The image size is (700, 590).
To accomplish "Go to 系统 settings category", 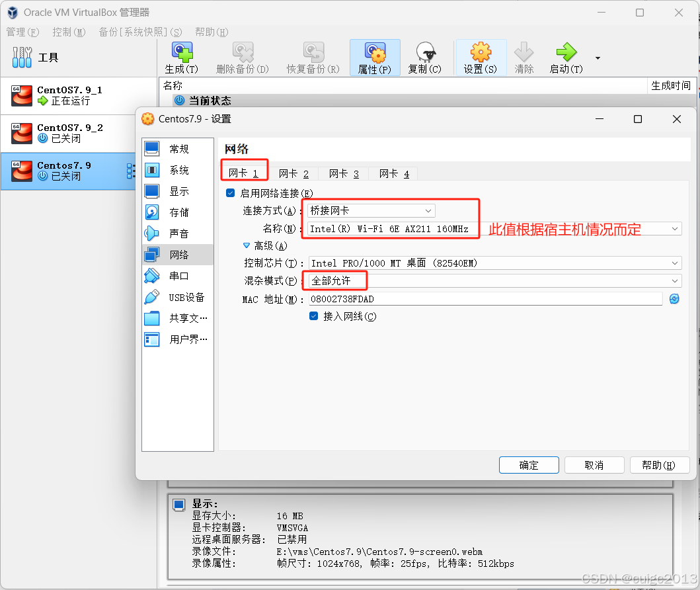I will point(178,170).
